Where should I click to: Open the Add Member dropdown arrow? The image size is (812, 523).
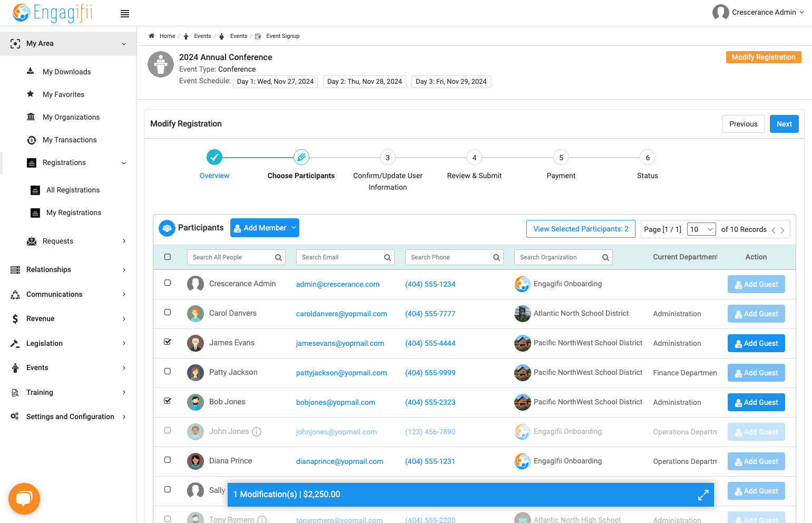(294, 228)
